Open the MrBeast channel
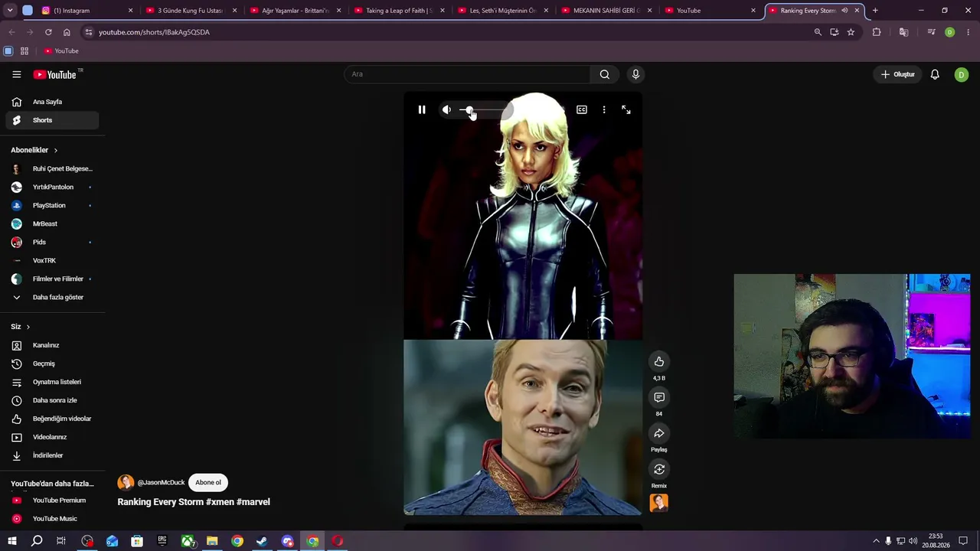This screenshot has height=551, width=980. tap(52, 223)
